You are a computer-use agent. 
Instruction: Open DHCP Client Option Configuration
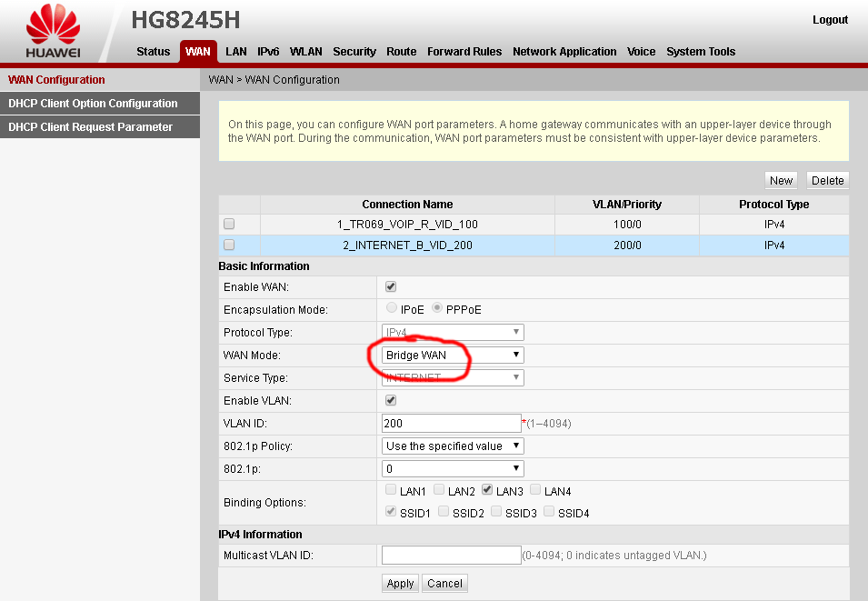point(100,104)
